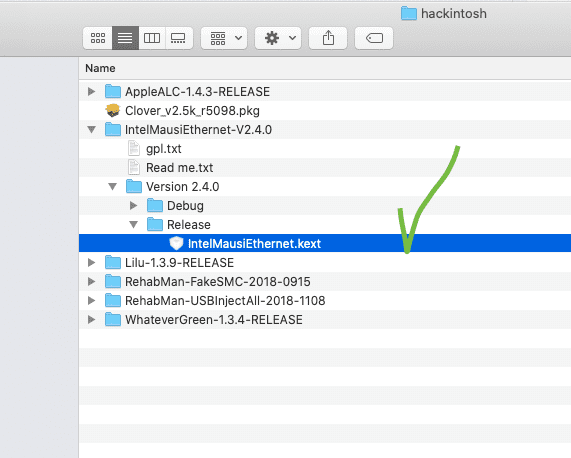Switch to gallery view
The image size is (571, 458).
point(178,38)
